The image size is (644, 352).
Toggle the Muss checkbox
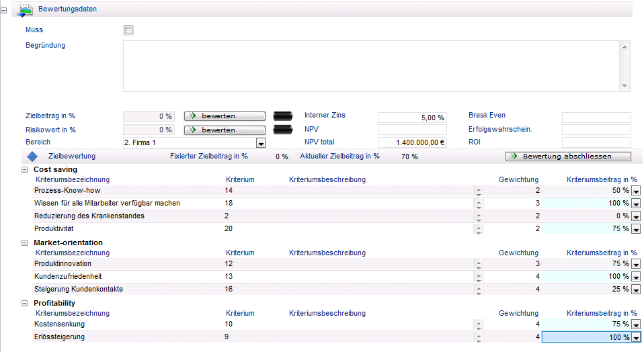(x=128, y=30)
